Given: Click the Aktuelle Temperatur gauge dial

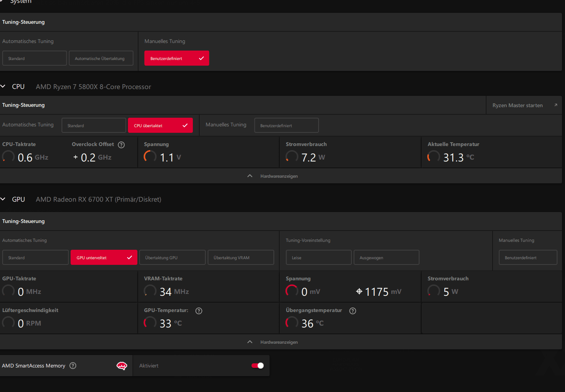Looking at the screenshot, I should [x=433, y=156].
